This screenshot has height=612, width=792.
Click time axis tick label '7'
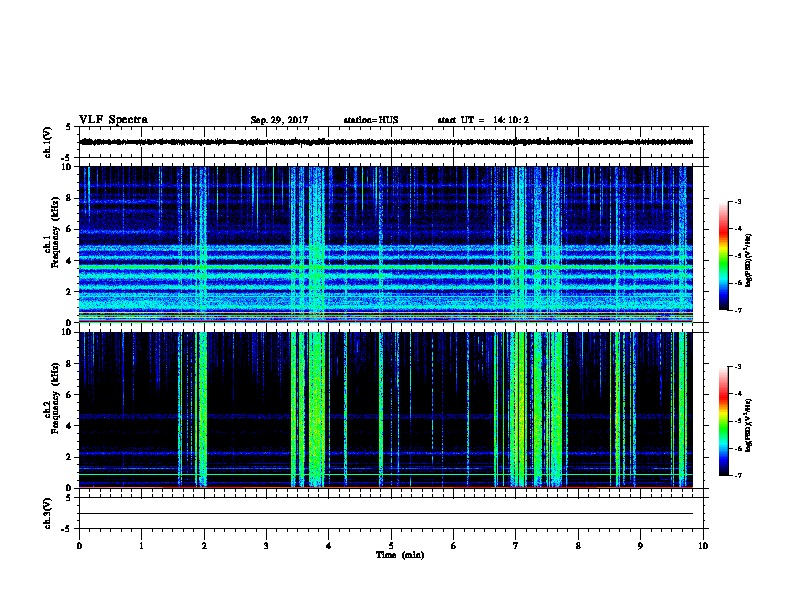pos(516,546)
